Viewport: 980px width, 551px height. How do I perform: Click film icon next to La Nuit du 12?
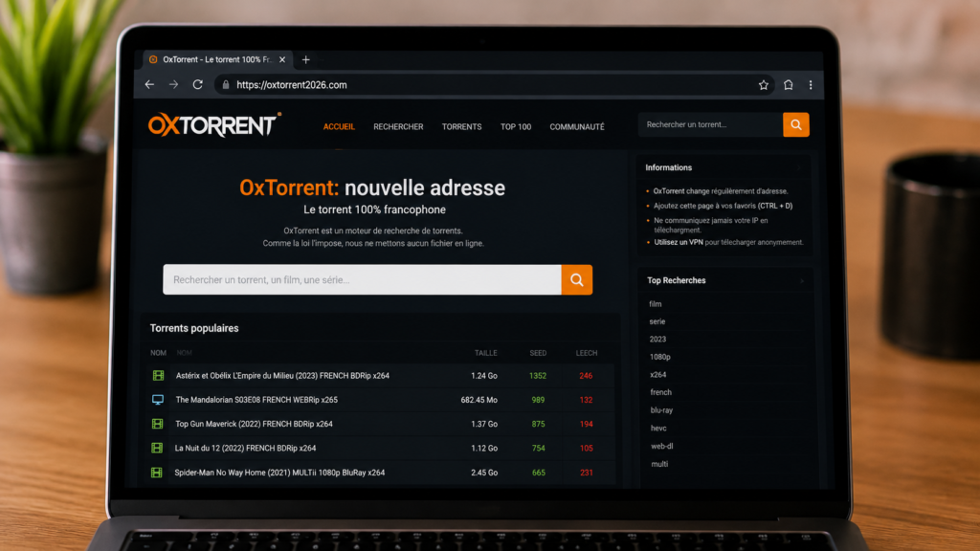coord(157,448)
